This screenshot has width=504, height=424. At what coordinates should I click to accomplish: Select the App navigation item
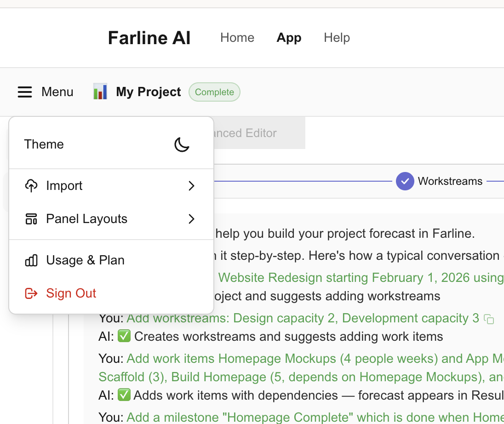coord(289,38)
